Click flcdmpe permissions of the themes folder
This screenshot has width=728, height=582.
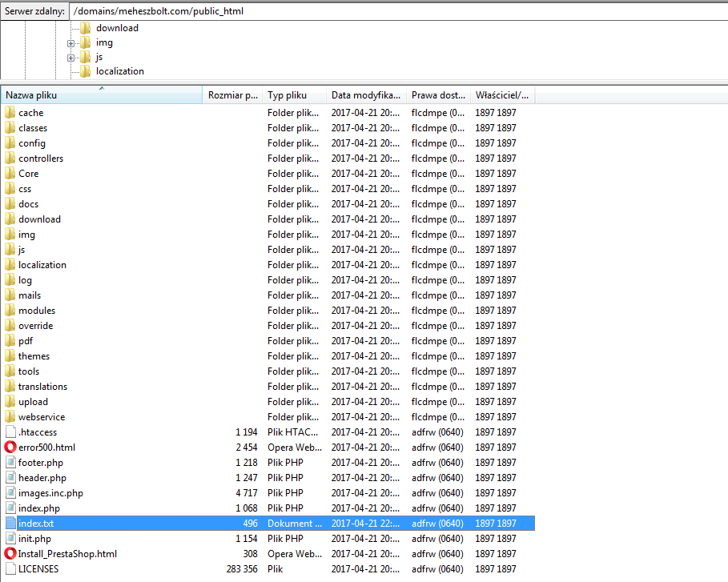(x=437, y=356)
